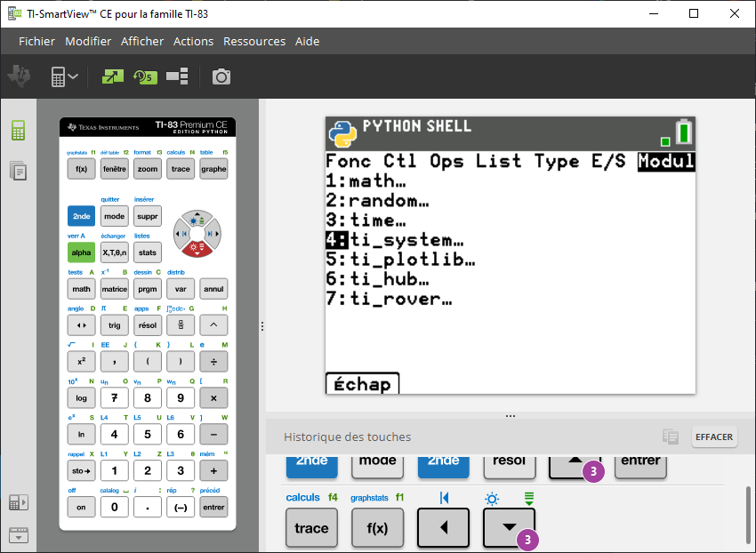Click the Échap soft key on Python Shell screen
The image size is (756, 553).
click(x=362, y=384)
